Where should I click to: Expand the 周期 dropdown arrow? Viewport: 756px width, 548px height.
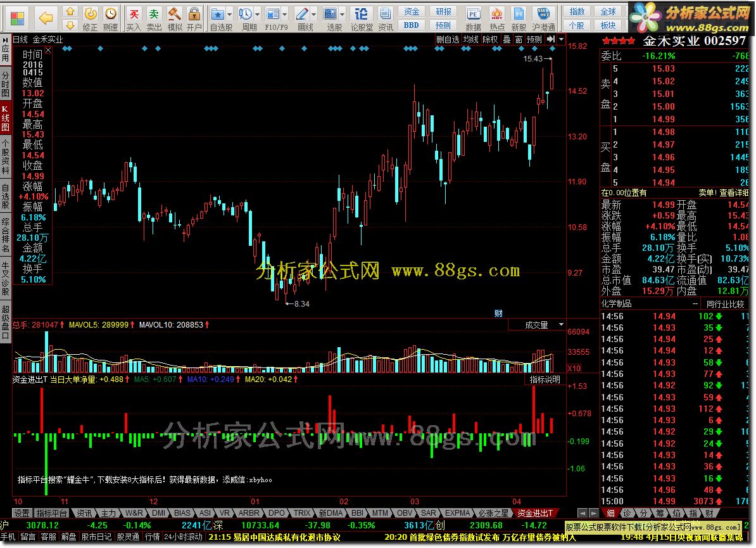point(258,14)
